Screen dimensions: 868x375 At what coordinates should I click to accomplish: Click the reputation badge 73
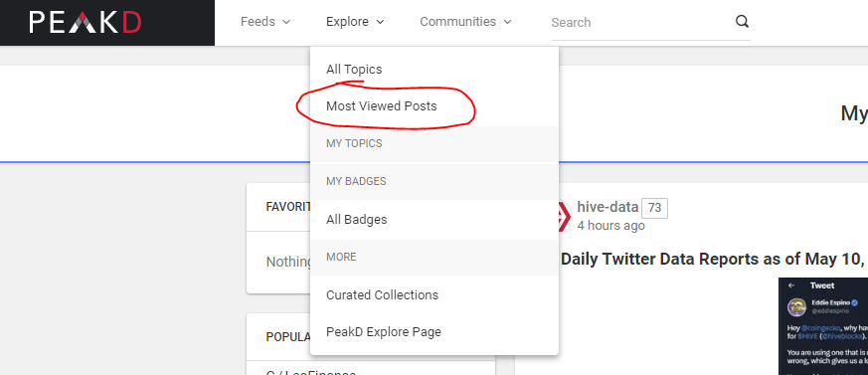click(654, 208)
